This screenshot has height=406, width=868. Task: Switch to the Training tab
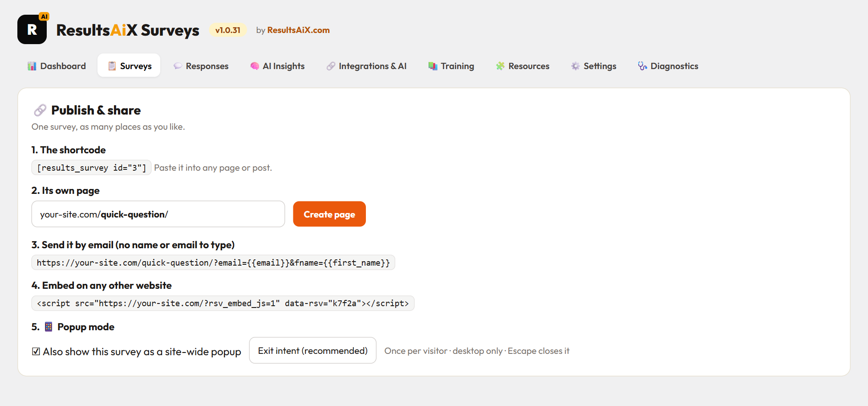point(451,66)
